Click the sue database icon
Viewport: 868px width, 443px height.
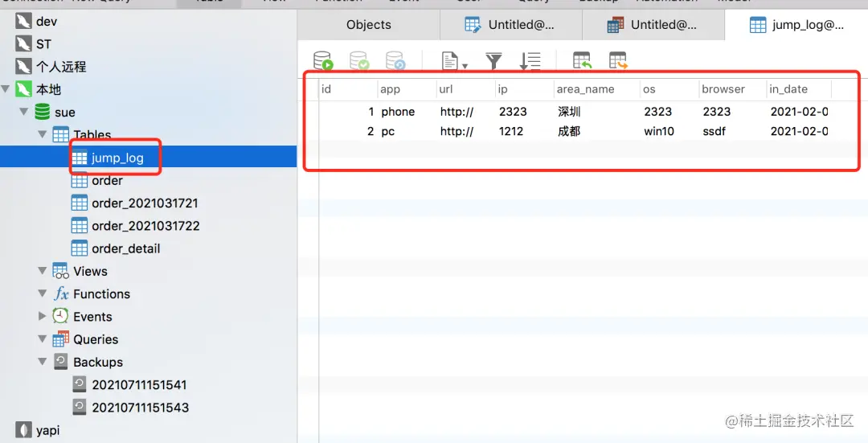coord(42,112)
